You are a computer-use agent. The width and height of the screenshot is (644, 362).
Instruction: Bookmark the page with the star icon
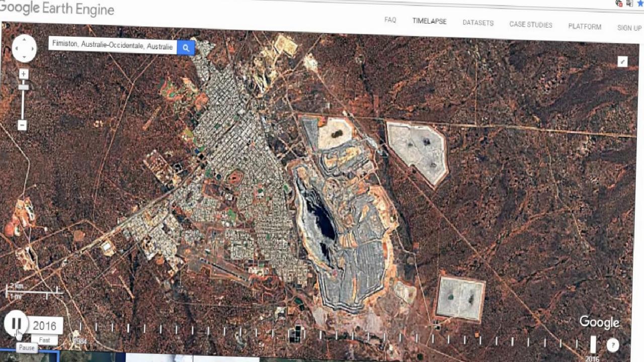[640, 3]
